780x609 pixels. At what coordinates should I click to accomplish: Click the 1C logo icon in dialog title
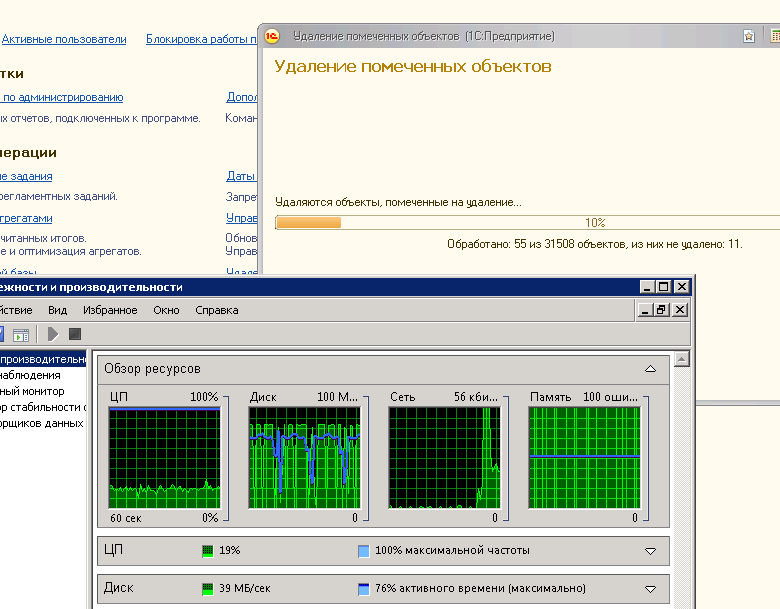[272, 36]
